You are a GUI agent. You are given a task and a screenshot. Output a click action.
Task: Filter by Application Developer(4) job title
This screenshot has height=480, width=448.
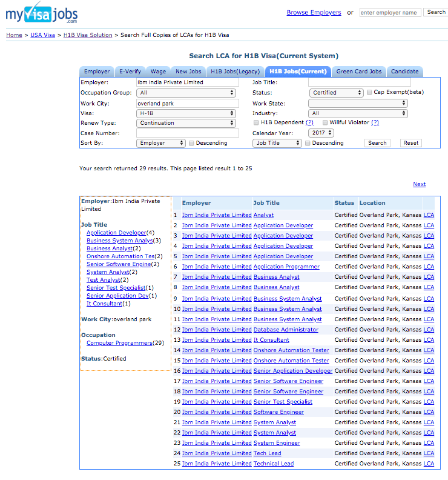[116, 233]
